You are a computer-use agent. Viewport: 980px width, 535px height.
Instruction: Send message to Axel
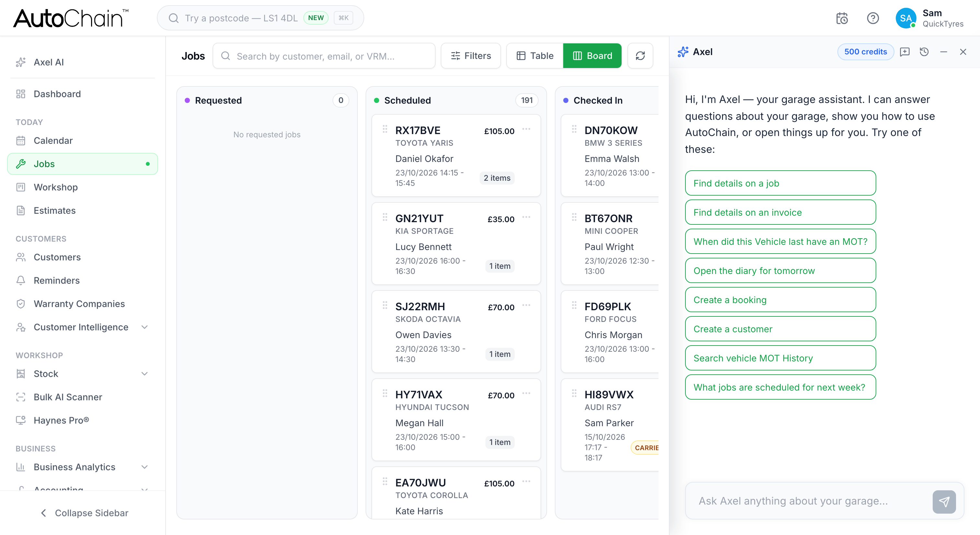point(944,502)
